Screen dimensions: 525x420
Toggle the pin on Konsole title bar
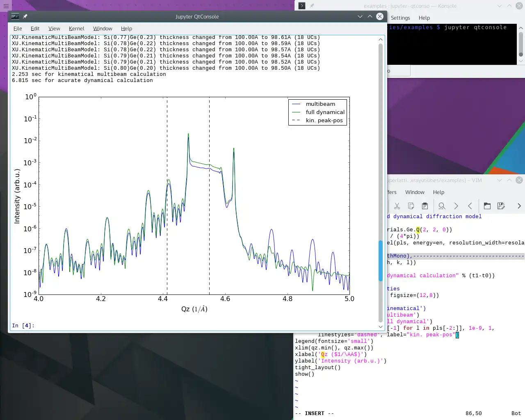(x=312, y=6)
